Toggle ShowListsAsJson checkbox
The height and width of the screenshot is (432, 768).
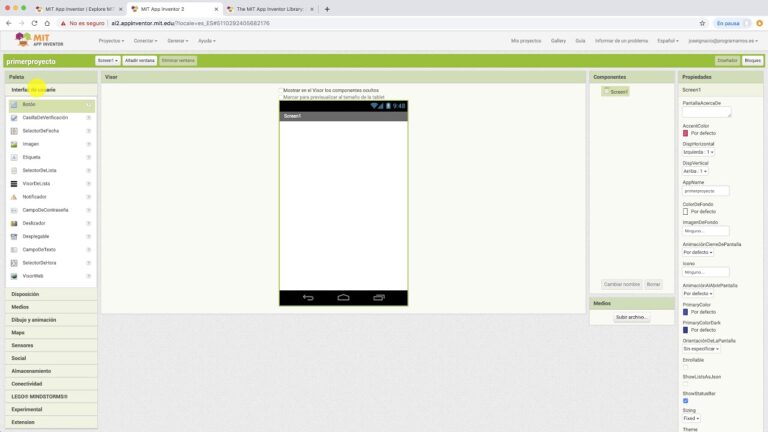tap(685, 384)
